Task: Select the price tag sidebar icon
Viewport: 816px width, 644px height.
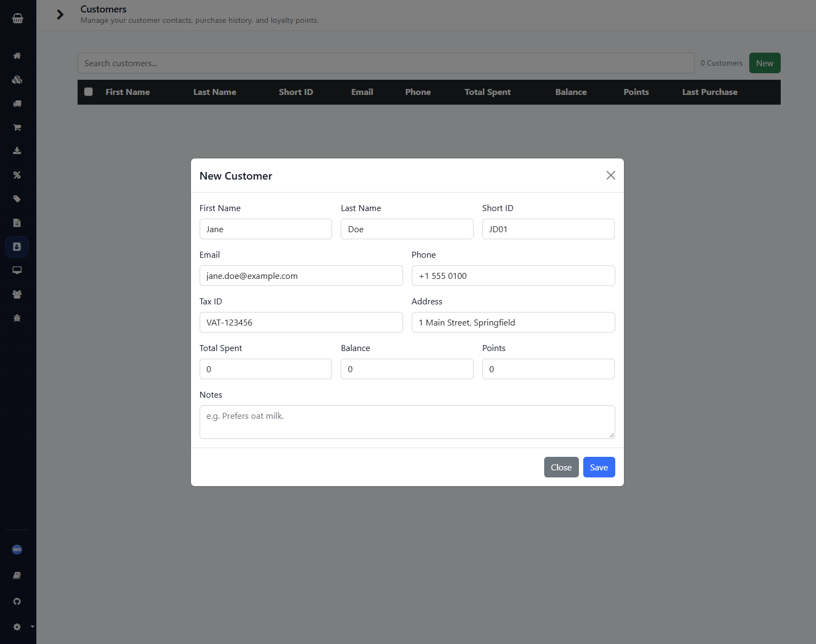Action: point(17,199)
